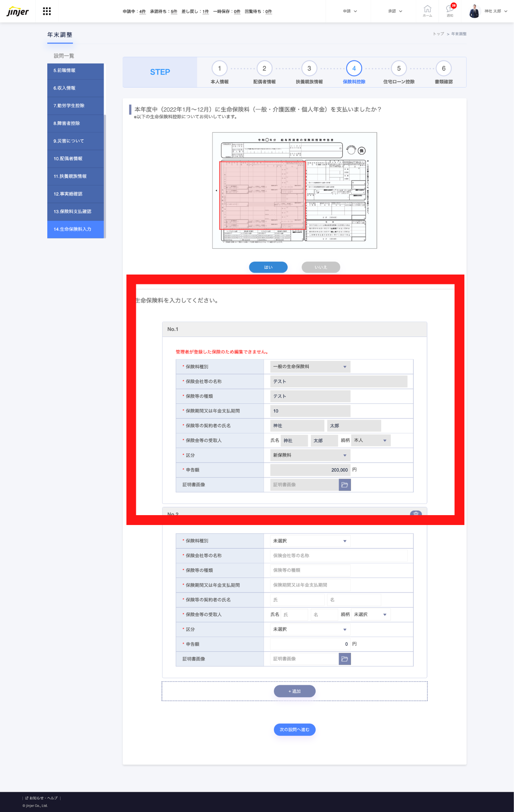The image size is (516, 812).
Task: Click No.2 証明書画像 file field
Action: [x=304, y=659]
